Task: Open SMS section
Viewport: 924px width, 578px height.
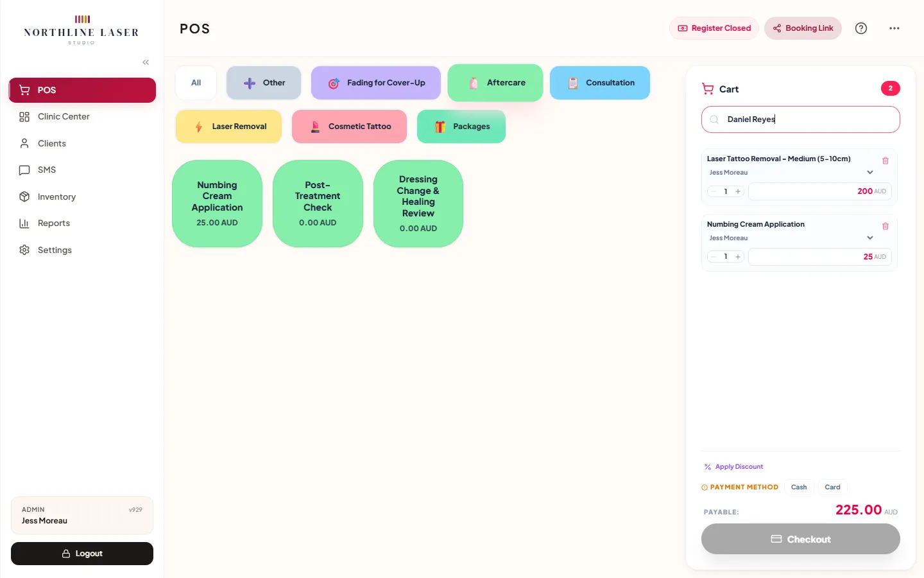Action: tap(82, 170)
